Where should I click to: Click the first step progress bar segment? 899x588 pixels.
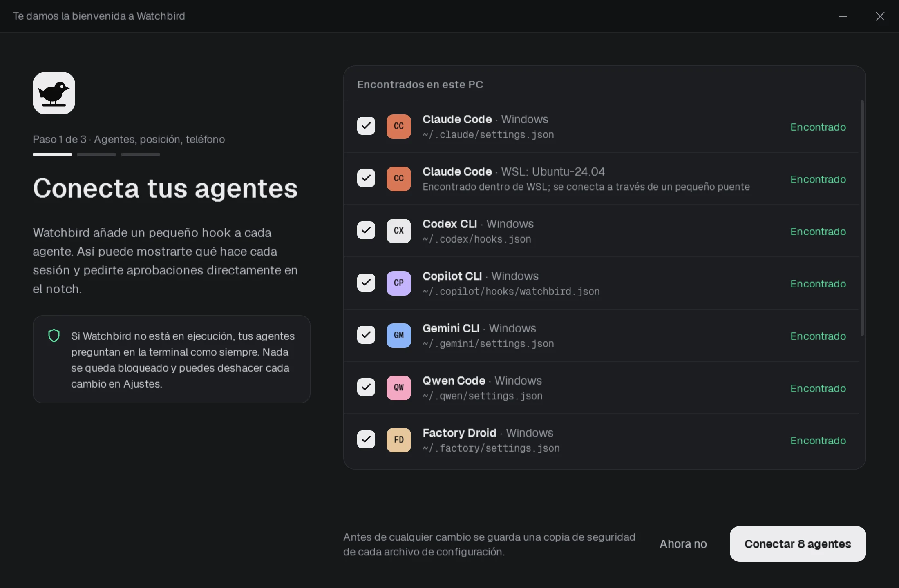pos(52,154)
